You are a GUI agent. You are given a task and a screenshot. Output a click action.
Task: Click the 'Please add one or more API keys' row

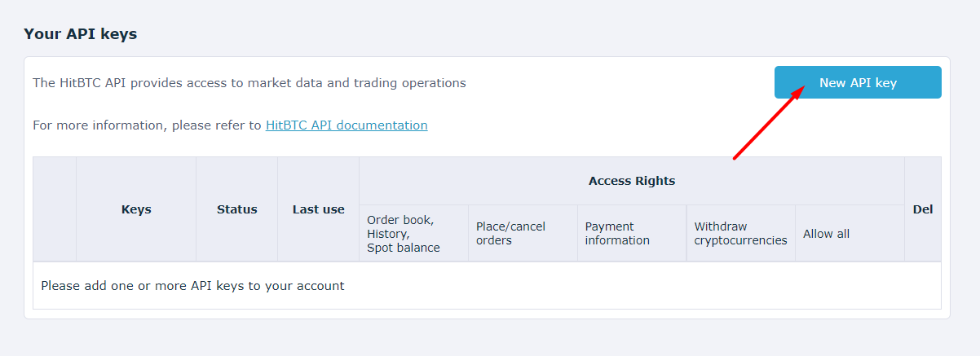click(192, 286)
